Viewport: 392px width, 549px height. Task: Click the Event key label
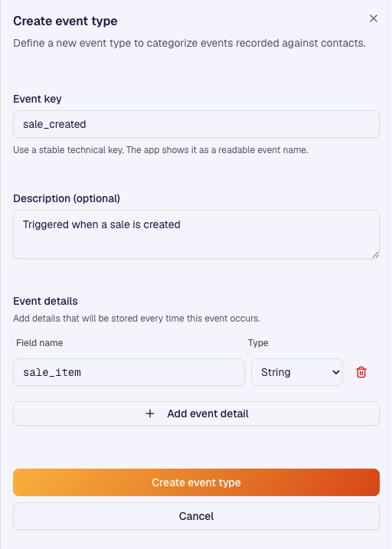38,99
